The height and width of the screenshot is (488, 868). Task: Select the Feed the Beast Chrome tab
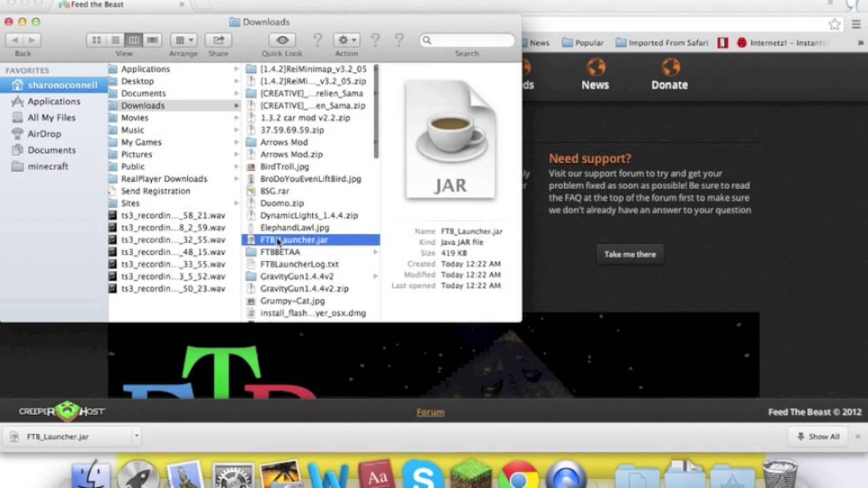point(122,5)
